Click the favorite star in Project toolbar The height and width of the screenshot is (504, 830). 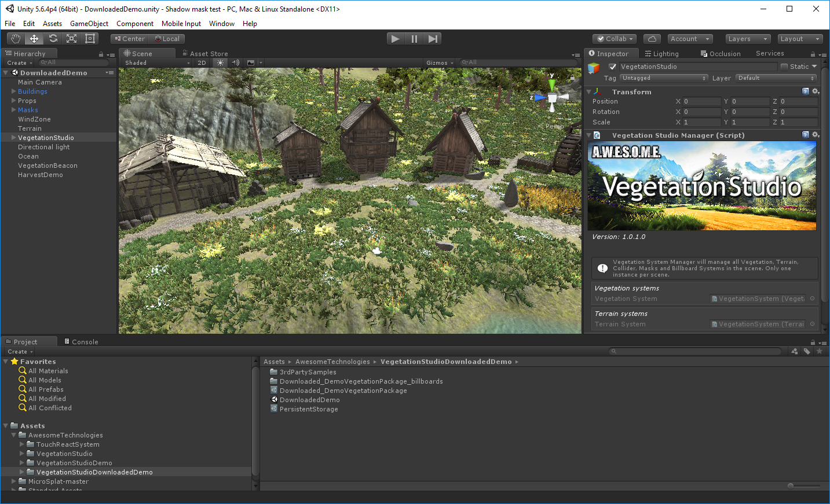point(819,351)
